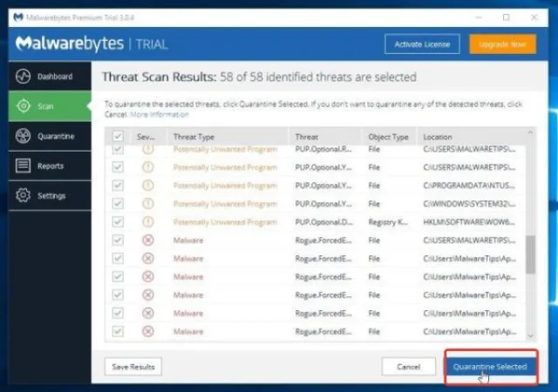Click the Malwarebytes logo in title bar
The width and height of the screenshot is (558, 392).
[18, 17]
